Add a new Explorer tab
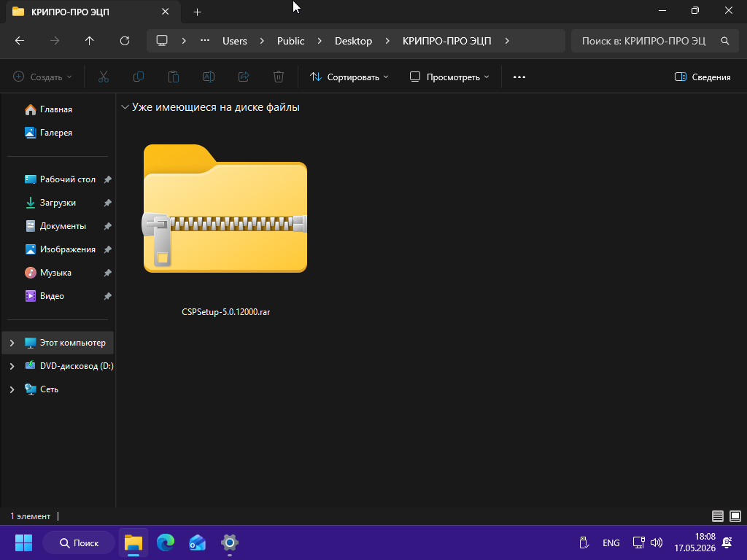Screen dimensions: 747x560 pyautogui.click(x=197, y=12)
